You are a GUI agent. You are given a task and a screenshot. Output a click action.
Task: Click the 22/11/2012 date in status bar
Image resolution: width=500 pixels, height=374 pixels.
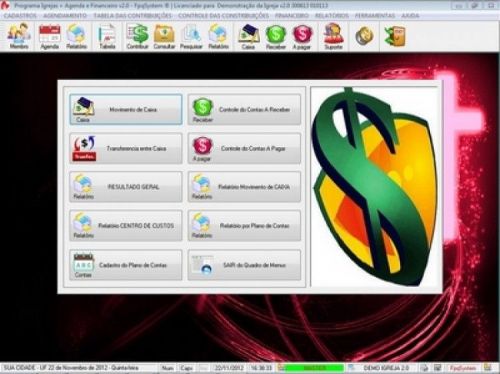[229, 368]
